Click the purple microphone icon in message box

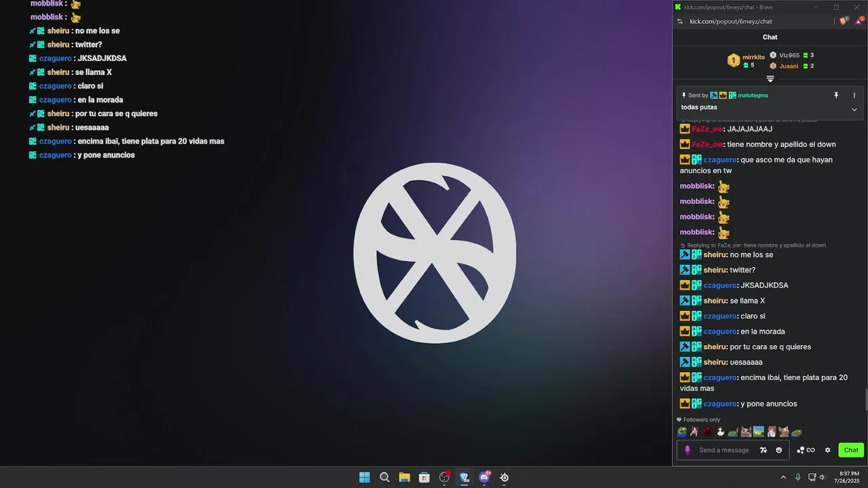[x=687, y=450]
